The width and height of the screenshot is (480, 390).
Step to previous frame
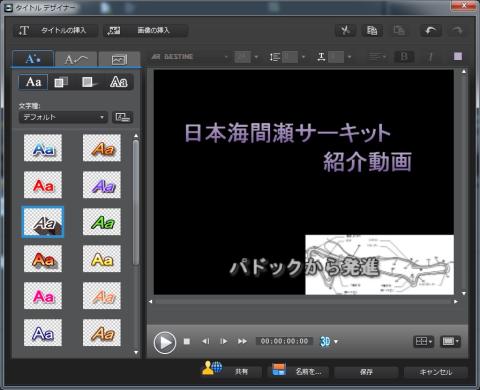(205, 342)
